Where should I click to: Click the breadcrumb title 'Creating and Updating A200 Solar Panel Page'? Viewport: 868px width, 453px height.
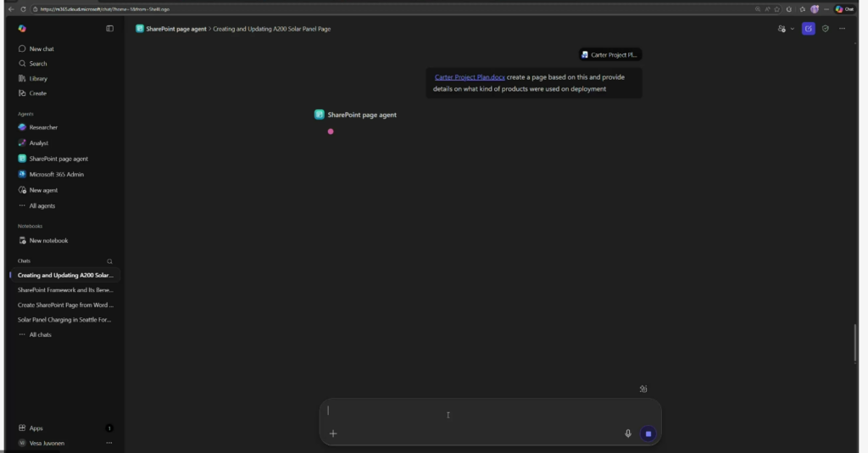point(272,29)
